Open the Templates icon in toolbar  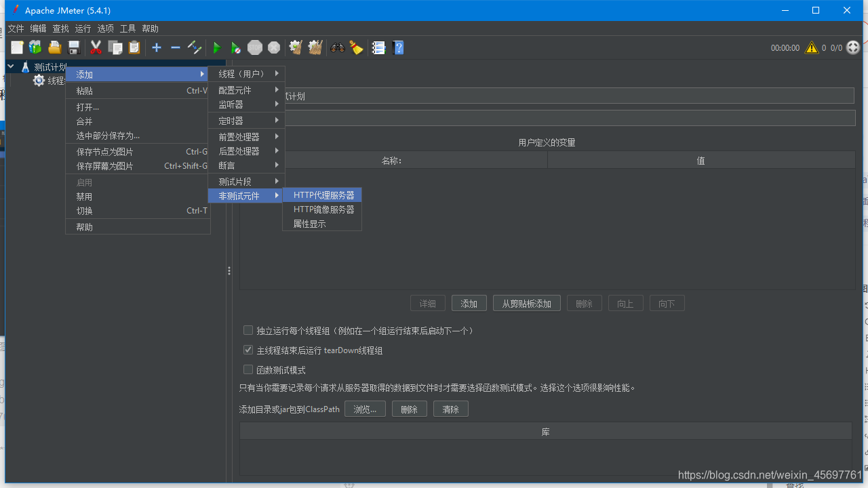(x=35, y=47)
